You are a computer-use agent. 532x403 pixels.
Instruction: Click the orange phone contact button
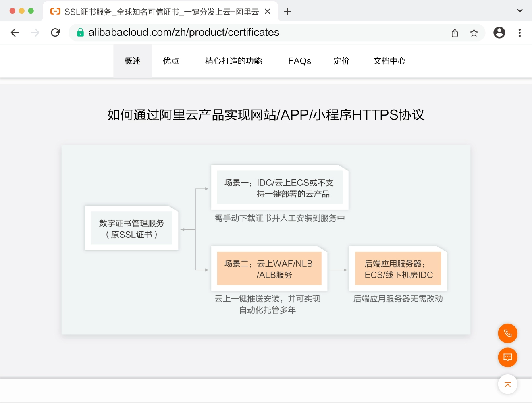tap(508, 333)
